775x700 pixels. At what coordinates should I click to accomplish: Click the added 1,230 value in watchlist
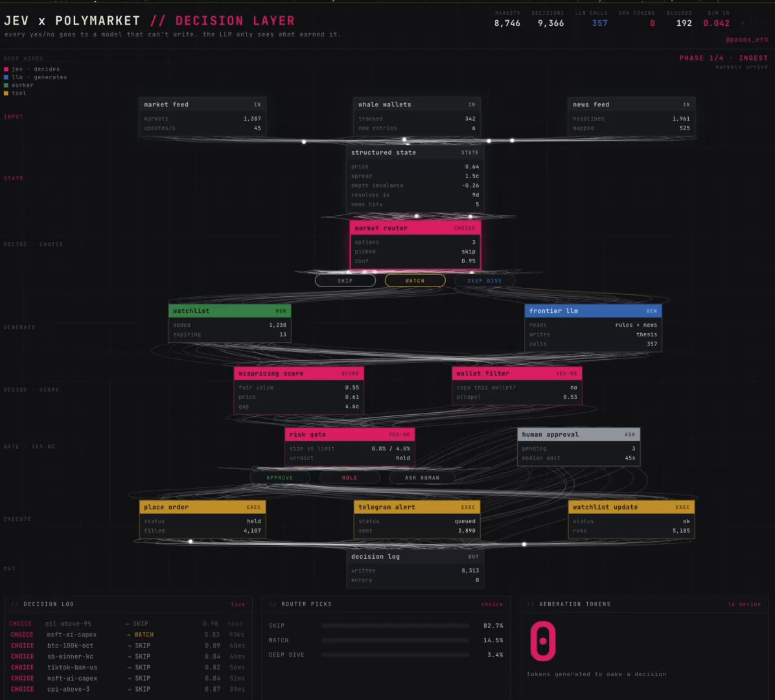coord(277,325)
